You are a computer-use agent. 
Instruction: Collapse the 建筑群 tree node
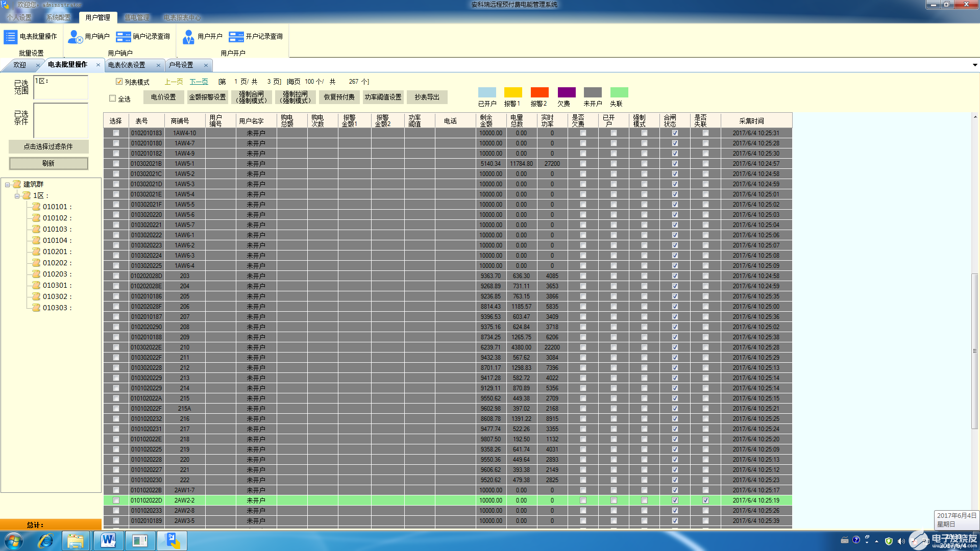[8, 185]
